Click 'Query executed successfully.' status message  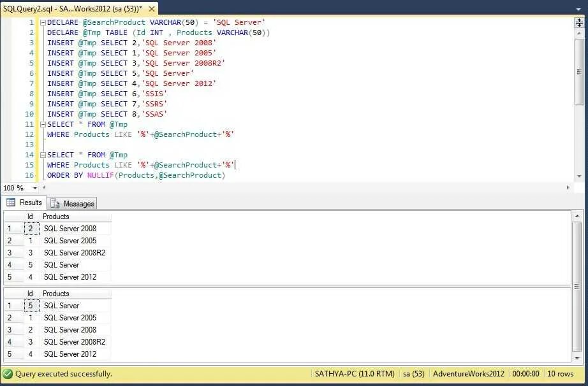coord(63,374)
